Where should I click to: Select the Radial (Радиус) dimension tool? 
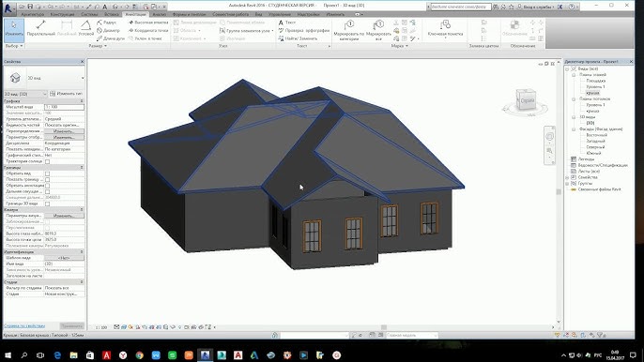point(107,23)
